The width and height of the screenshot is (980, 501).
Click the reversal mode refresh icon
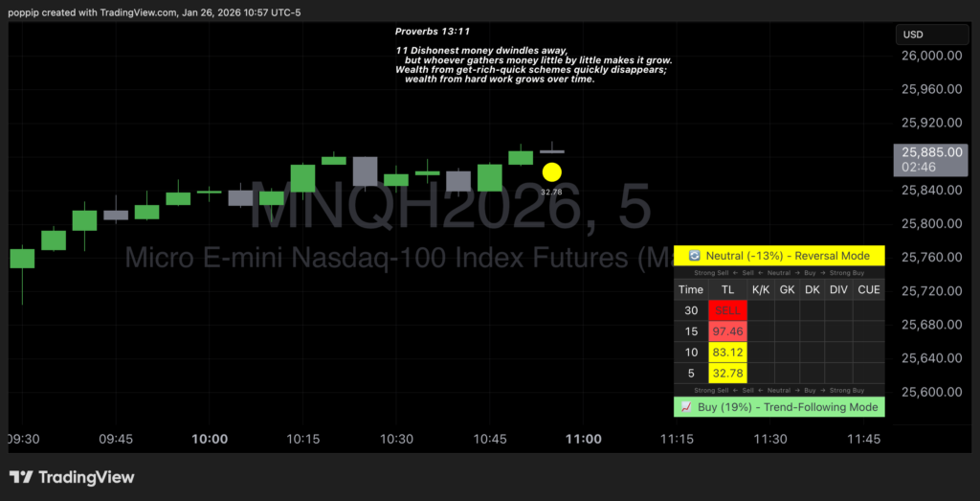pos(695,256)
